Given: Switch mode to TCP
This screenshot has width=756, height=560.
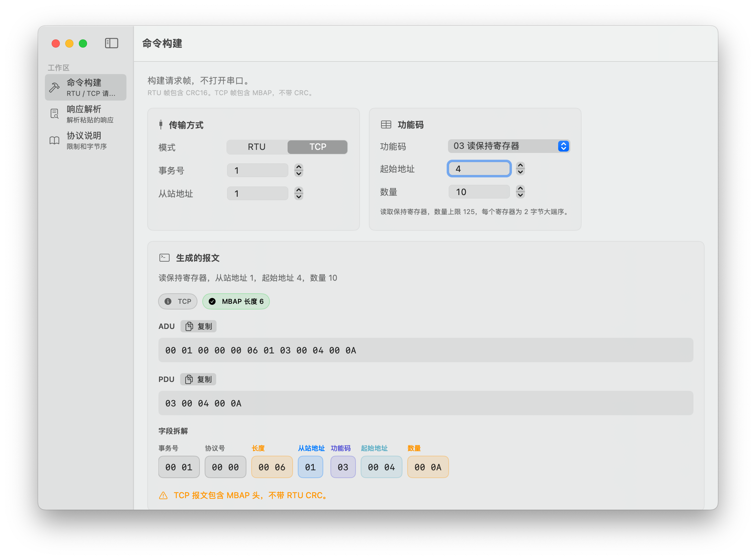Looking at the screenshot, I should tap(317, 147).
